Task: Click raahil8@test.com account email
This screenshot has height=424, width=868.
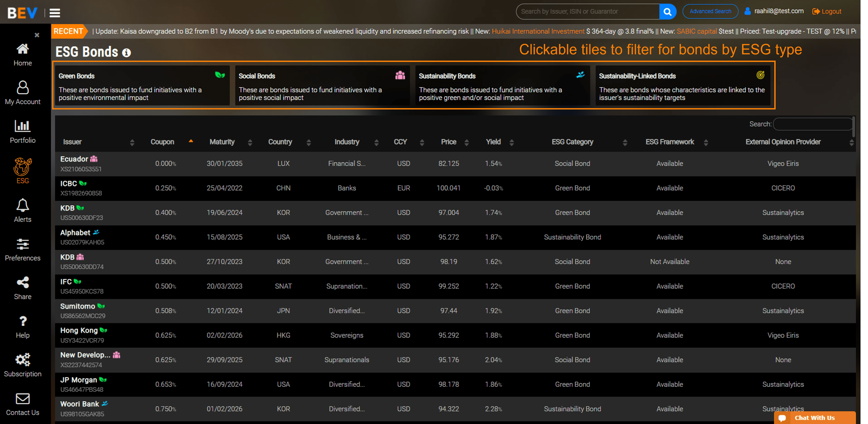Action: pyautogui.click(x=779, y=11)
